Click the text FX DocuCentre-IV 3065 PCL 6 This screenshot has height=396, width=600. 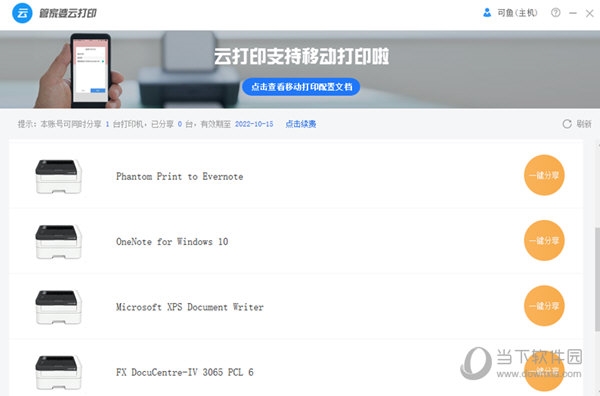[184, 372]
